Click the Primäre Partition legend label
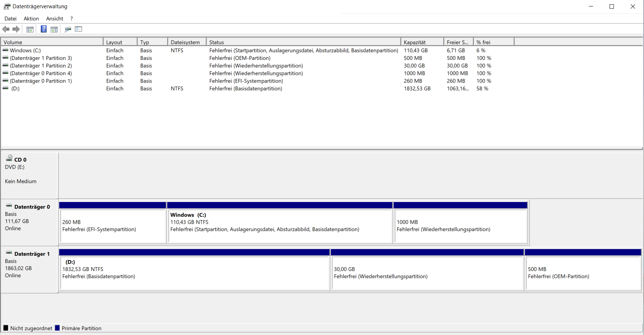This screenshot has width=644, height=335. tap(81, 328)
